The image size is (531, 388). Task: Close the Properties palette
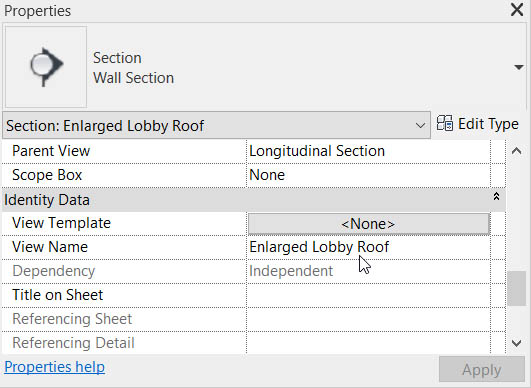point(517,9)
